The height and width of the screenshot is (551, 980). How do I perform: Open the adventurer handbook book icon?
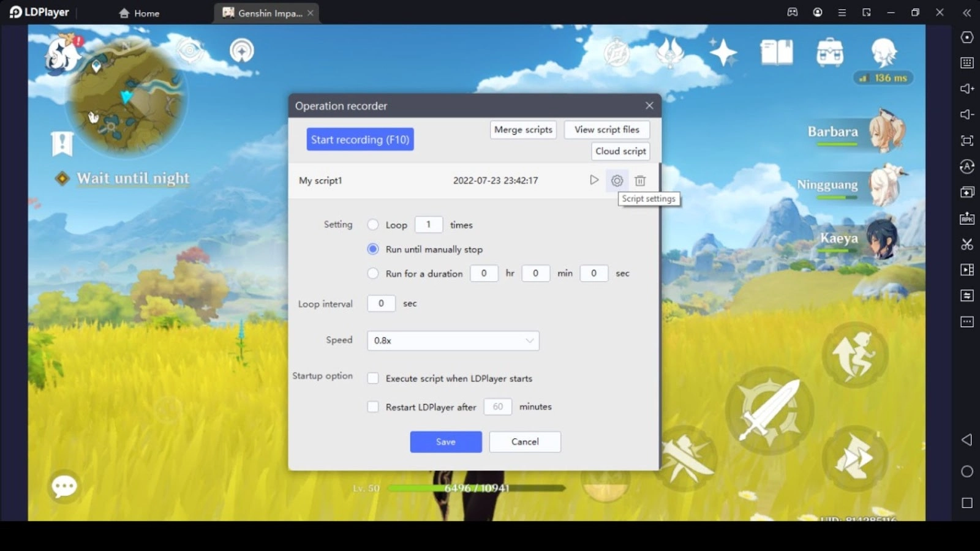(x=777, y=53)
